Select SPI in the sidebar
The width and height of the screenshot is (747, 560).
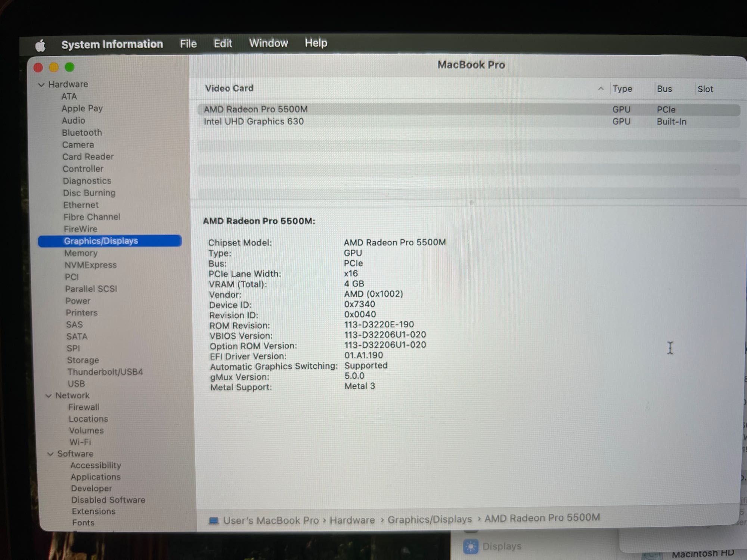(73, 348)
